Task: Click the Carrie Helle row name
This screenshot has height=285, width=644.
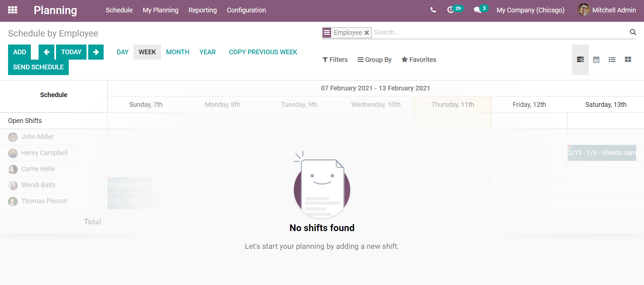Action: click(x=38, y=169)
